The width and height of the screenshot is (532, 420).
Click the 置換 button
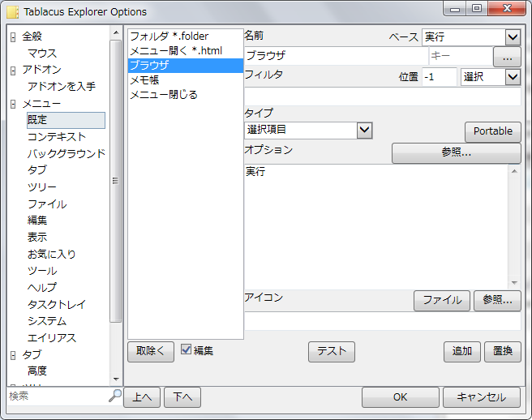[x=503, y=351]
